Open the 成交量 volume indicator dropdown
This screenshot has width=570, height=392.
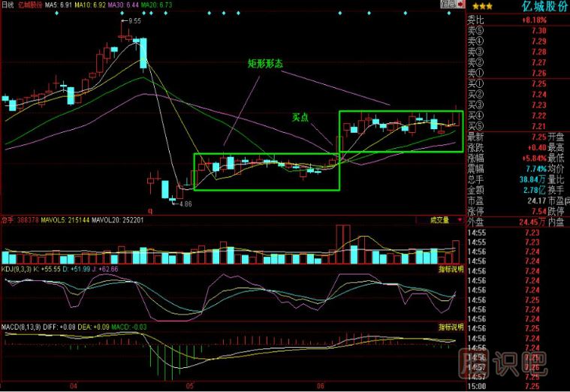pos(439,220)
